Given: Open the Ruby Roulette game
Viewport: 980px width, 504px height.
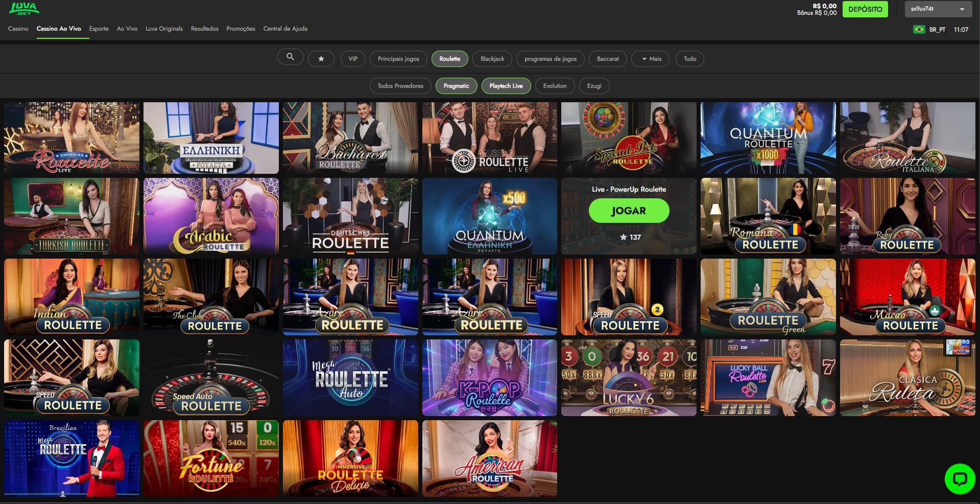Looking at the screenshot, I should pos(907,216).
